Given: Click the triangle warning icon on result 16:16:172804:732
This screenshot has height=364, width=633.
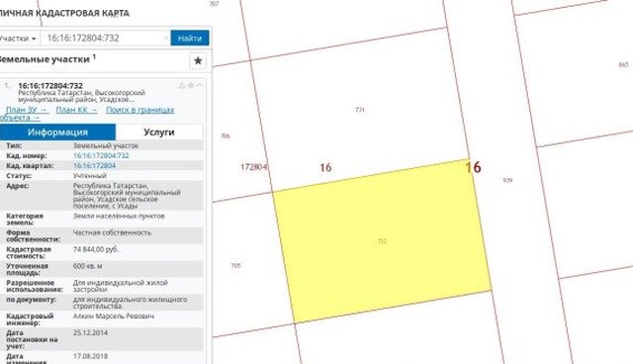Looking at the screenshot, I should coord(182,85).
